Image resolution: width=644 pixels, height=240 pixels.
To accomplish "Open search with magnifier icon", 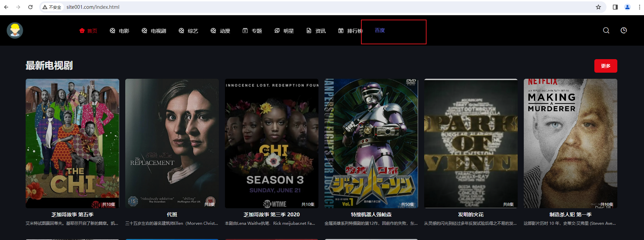I will pos(606,30).
